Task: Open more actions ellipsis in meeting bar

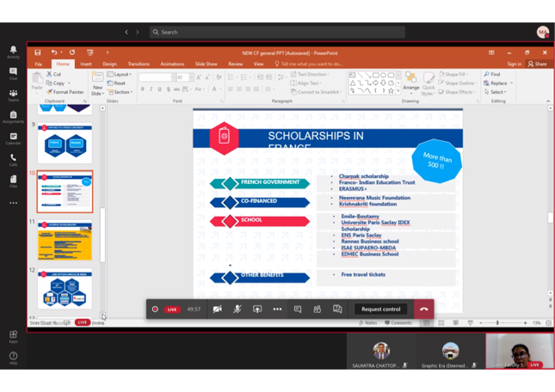Action: pos(277,309)
